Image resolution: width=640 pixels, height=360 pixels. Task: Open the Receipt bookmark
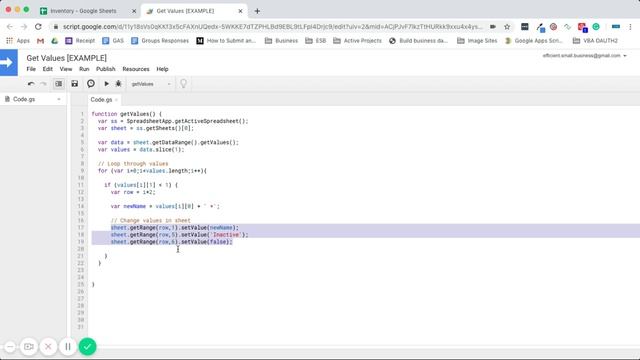pos(80,40)
